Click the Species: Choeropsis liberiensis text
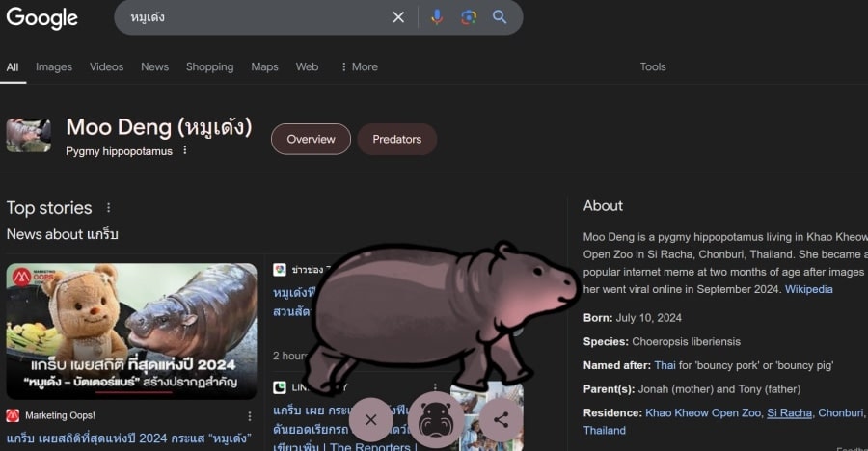 click(x=662, y=341)
